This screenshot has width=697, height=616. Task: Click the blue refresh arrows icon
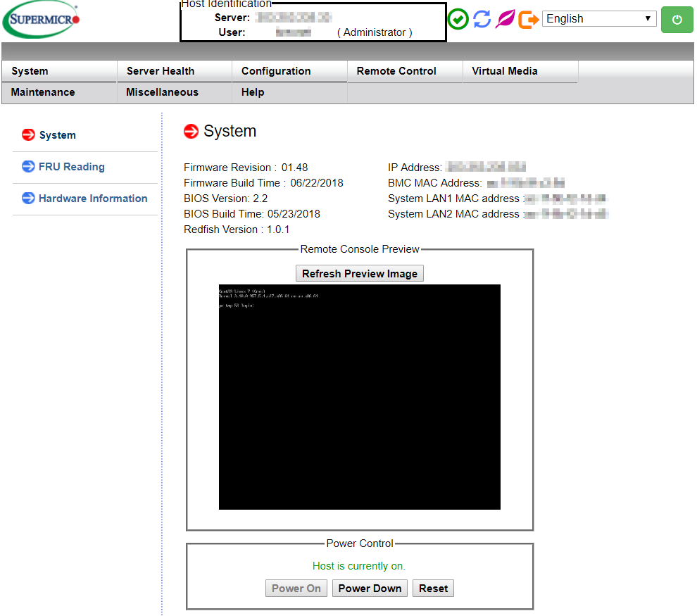click(x=482, y=19)
